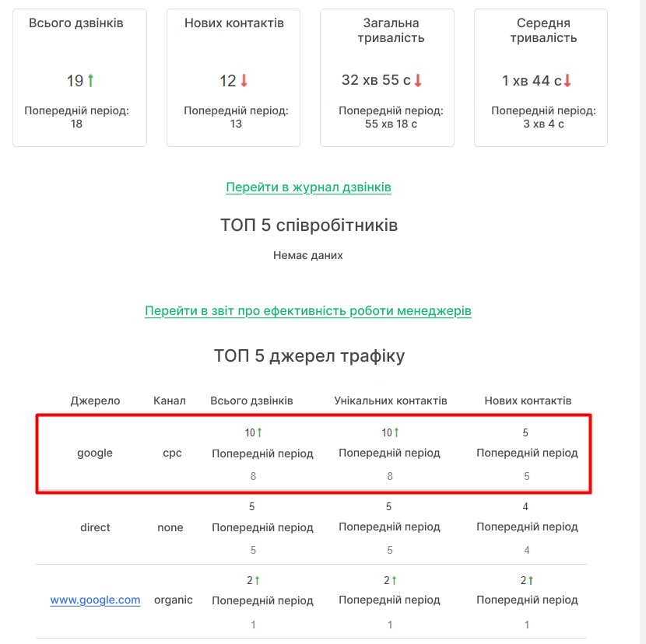Click green arrow in google cpc unique contacts

396,432
